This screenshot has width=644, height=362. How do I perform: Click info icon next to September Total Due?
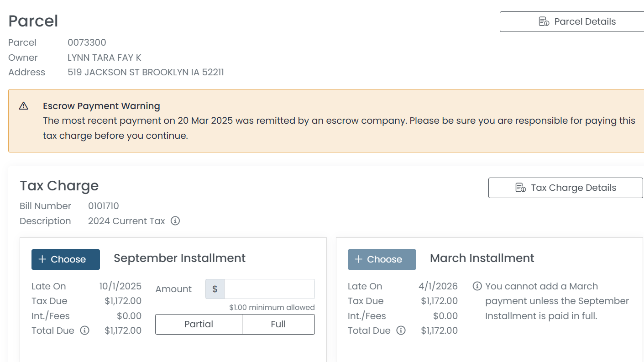click(84, 331)
